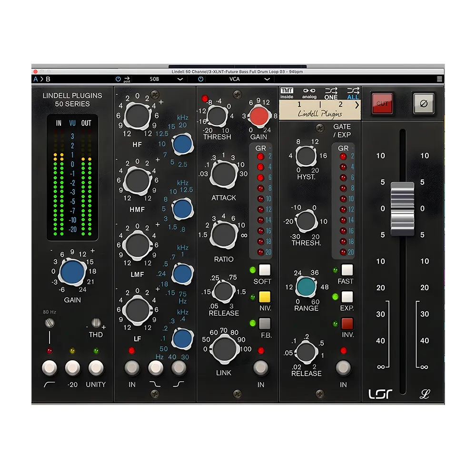Click the LF frequency blue knob

point(182,338)
